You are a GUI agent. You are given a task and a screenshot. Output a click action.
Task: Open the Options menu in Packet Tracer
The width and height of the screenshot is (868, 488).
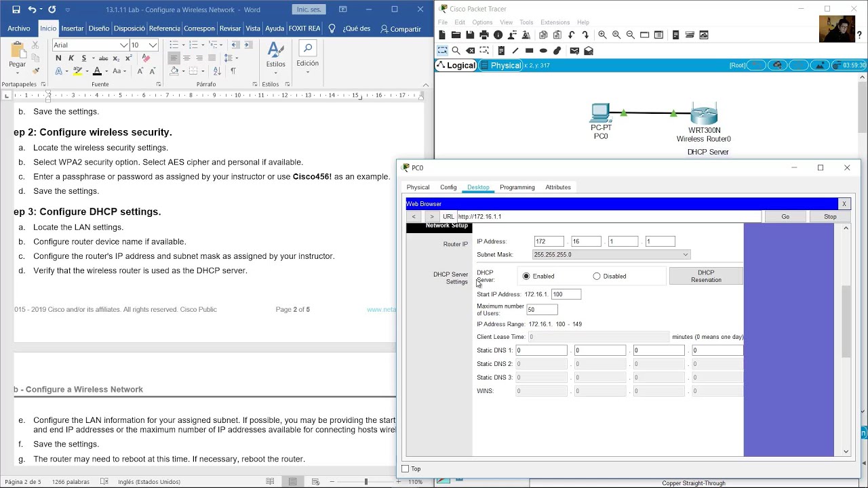coord(482,22)
